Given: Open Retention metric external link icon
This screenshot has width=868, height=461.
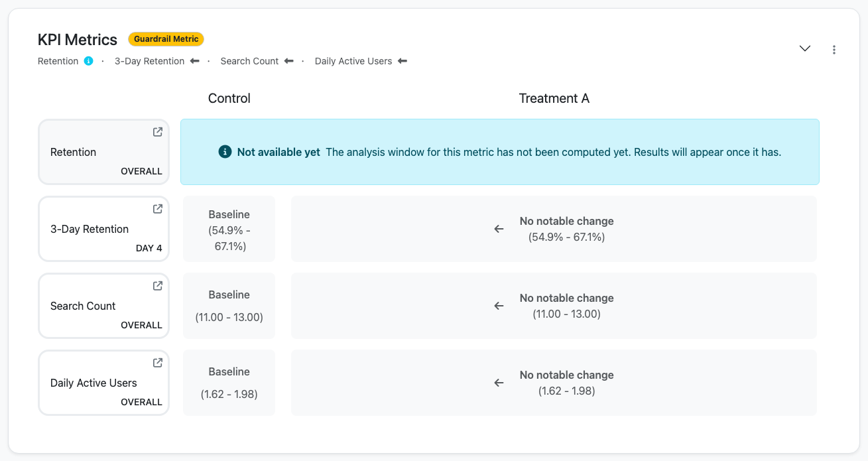Looking at the screenshot, I should point(158,132).
